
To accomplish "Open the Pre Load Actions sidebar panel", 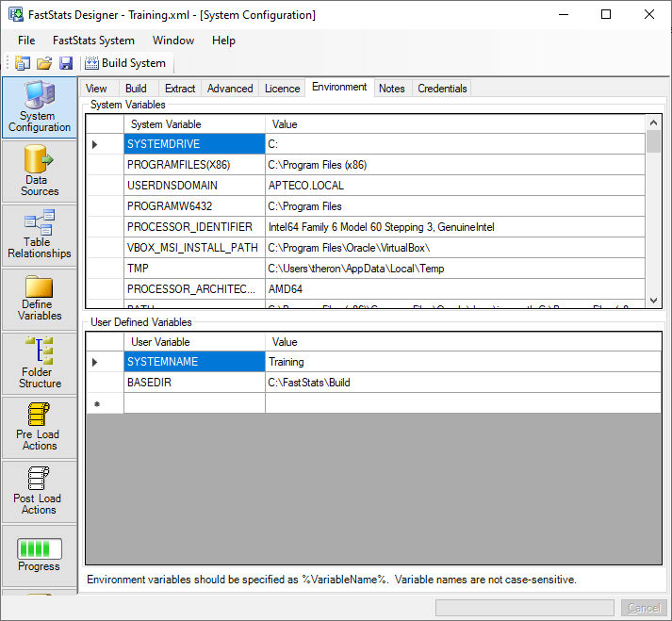I will pyautogui.click(x=39, y=427).
